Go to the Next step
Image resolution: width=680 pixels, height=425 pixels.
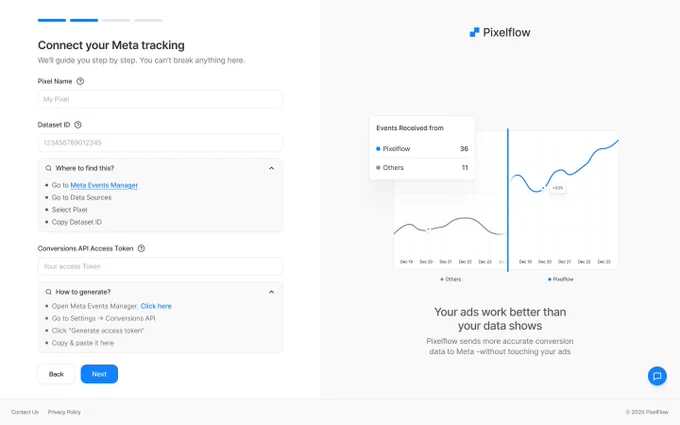click(x=99, y=374)
